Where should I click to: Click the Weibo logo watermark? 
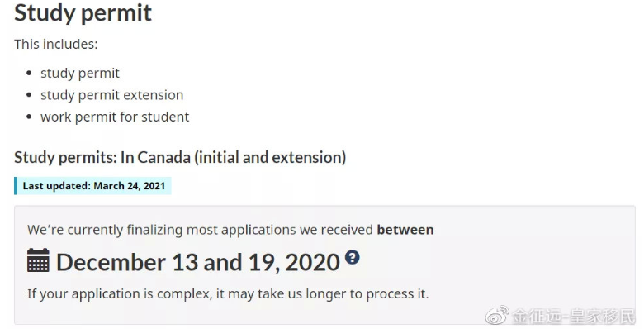[x=497, y=315]
